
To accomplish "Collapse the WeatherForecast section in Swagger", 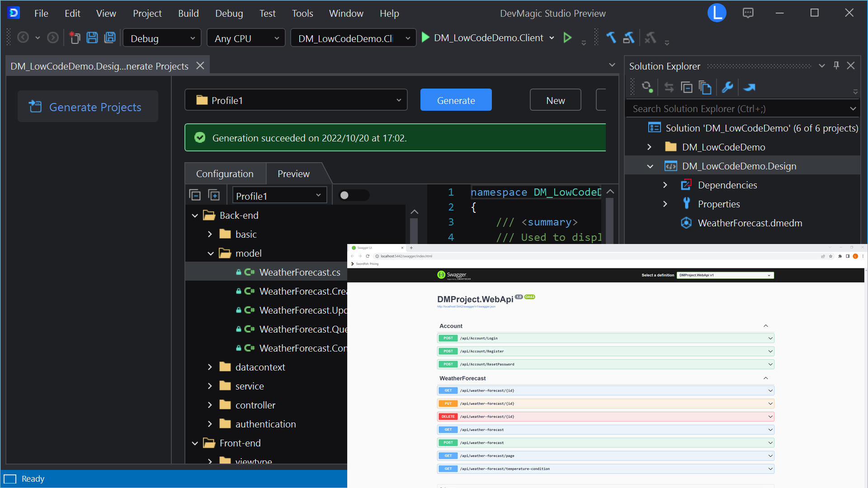I will click(765, 378).
